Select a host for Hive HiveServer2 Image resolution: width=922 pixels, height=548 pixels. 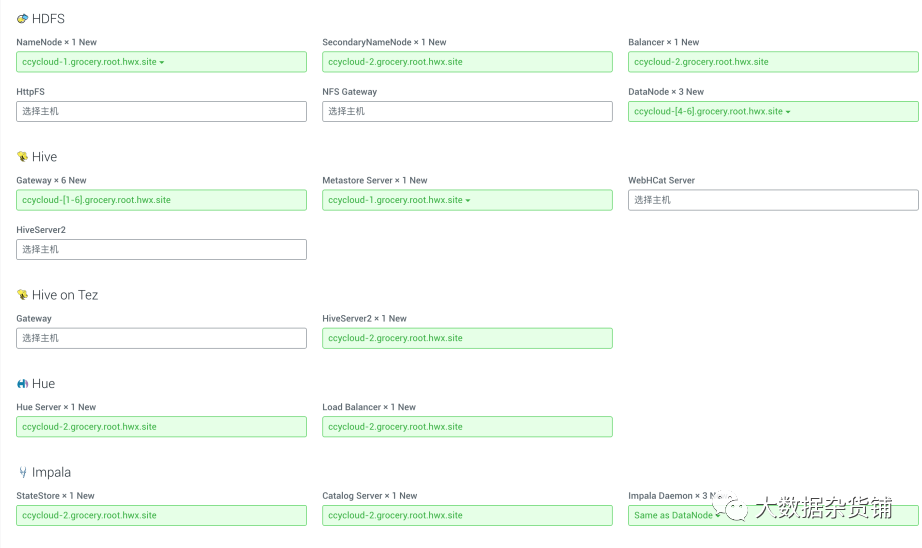(x=161, y=249)
